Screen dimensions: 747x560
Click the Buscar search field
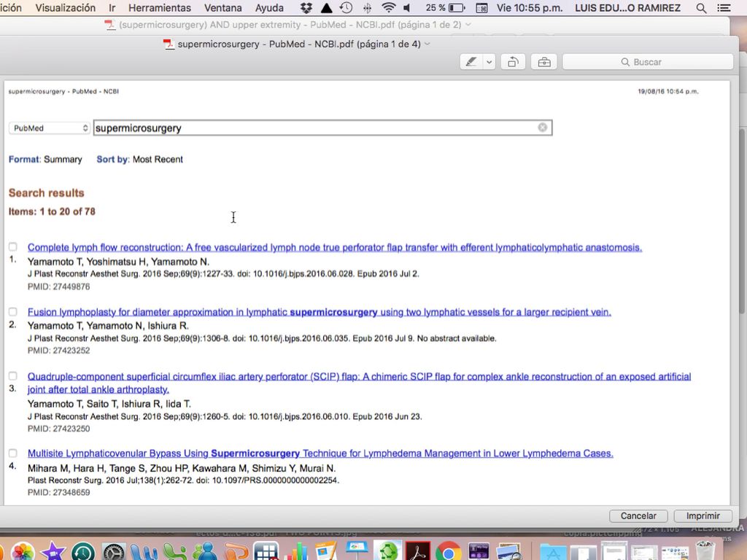(x=648, y=62)
